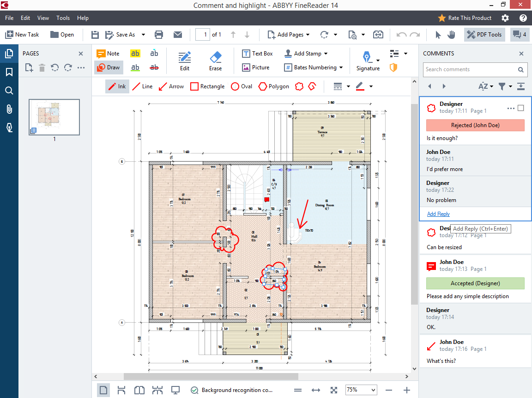This screenshot has height=398, width=532.
Task: Click the New Task button
Action: (x=22, y=35)
